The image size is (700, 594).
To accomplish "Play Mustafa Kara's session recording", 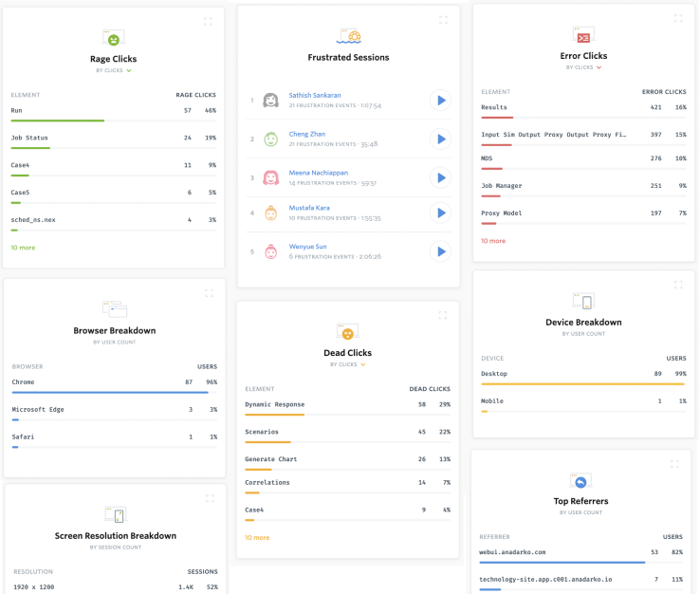I will tap(441, 213).
